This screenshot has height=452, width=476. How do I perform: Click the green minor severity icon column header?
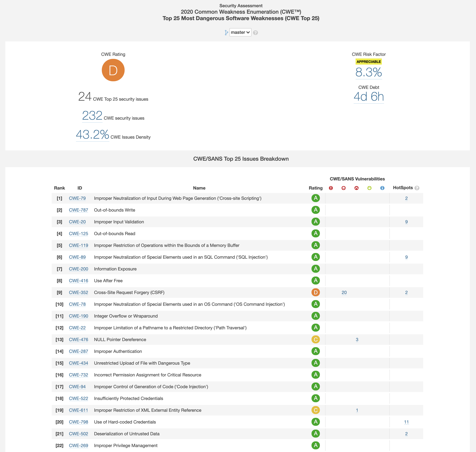pos(369,188)
